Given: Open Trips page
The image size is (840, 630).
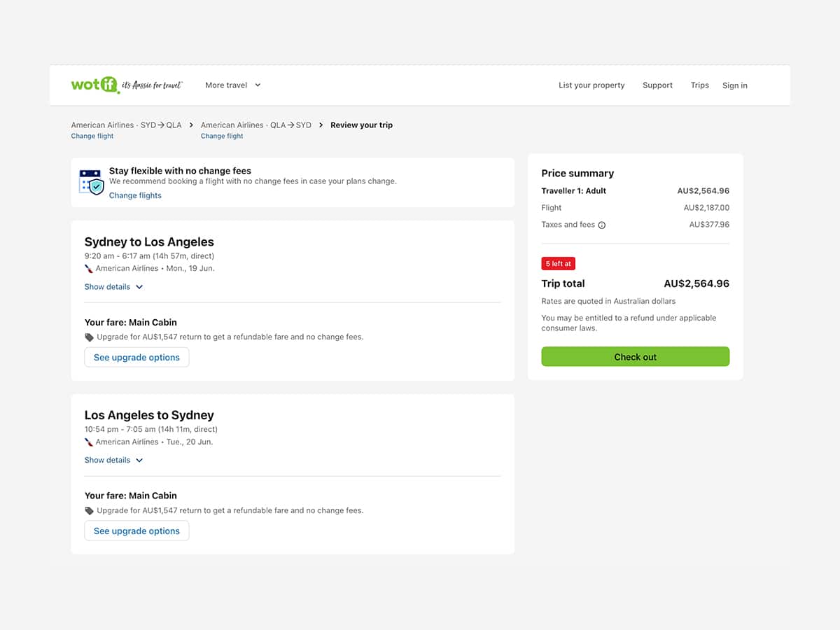Looking at the screenshot, I should point(700,85).
